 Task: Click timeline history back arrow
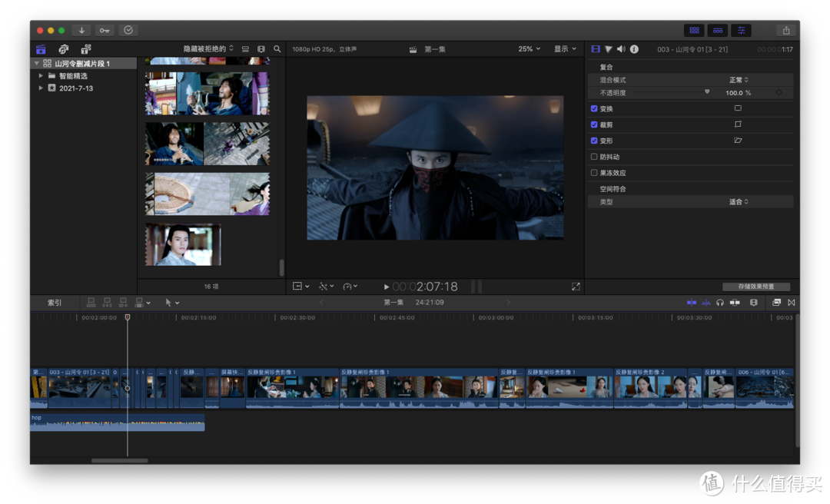tap(320, 302)
